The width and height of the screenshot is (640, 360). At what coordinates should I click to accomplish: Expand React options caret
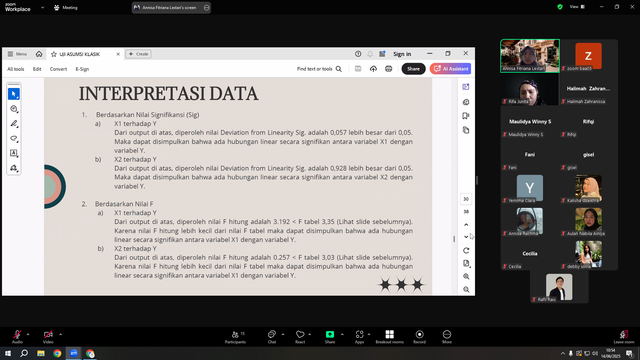click(309, 334)
